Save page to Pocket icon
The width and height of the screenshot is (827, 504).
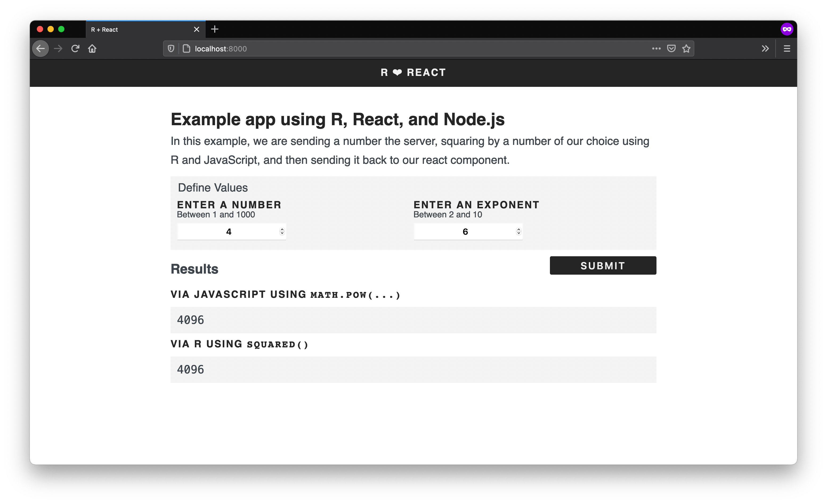[671, 49]
